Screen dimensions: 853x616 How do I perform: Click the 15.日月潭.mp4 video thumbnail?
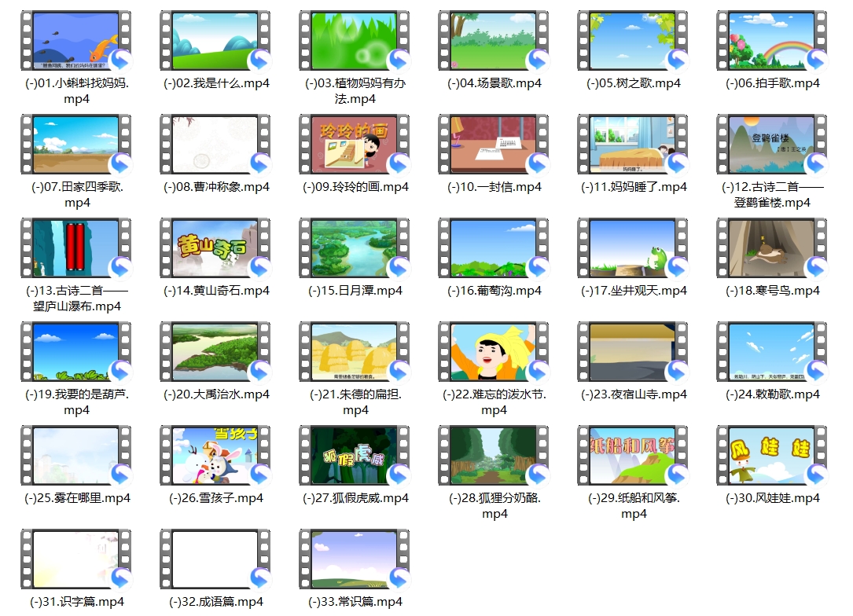(x=355, y=248)
